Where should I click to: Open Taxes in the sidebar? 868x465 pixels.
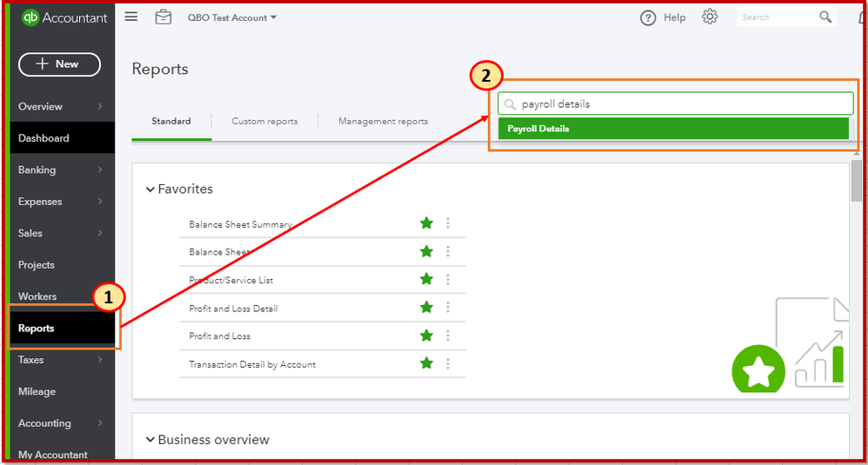click(30, 360)
